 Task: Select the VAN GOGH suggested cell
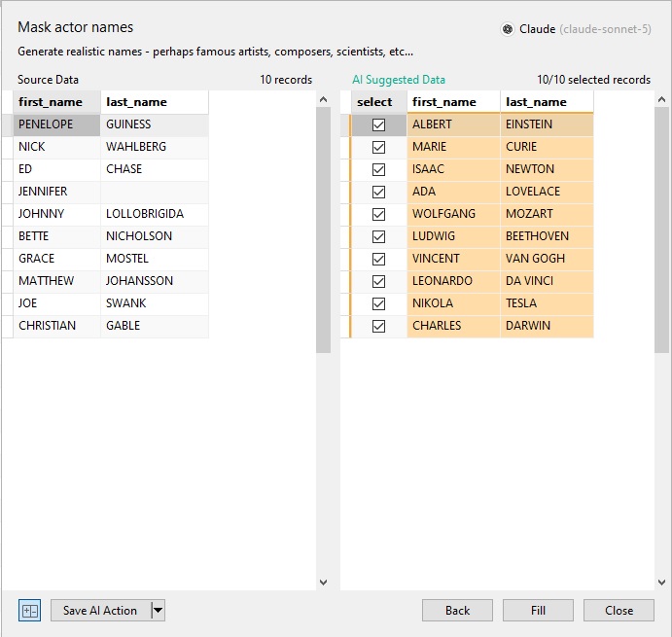click(x=547, y=259)
